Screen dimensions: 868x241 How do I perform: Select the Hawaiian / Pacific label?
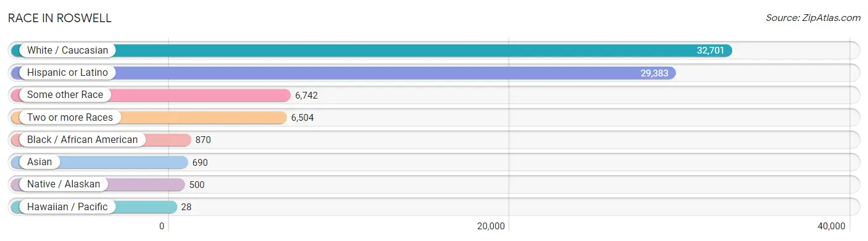pos(67,206)
